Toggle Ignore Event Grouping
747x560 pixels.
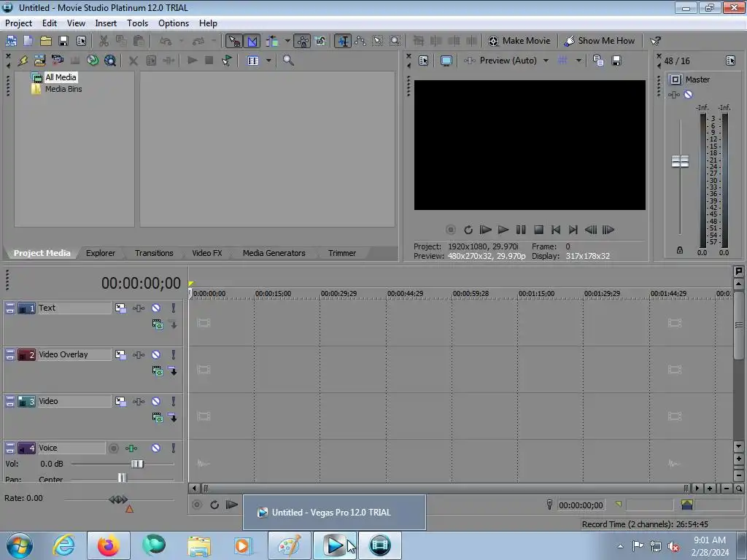320,41
